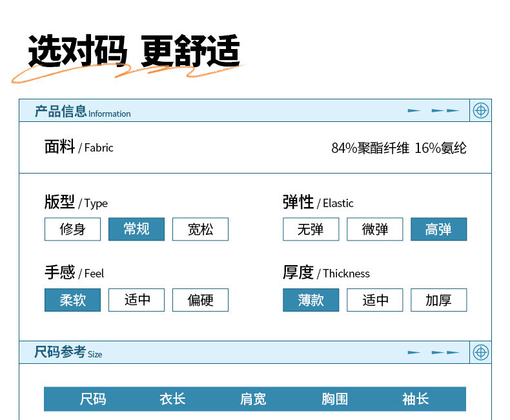Click the 肩宽 column header
The width and height of the screenshot is (510, 420).
tap(253, 399)
